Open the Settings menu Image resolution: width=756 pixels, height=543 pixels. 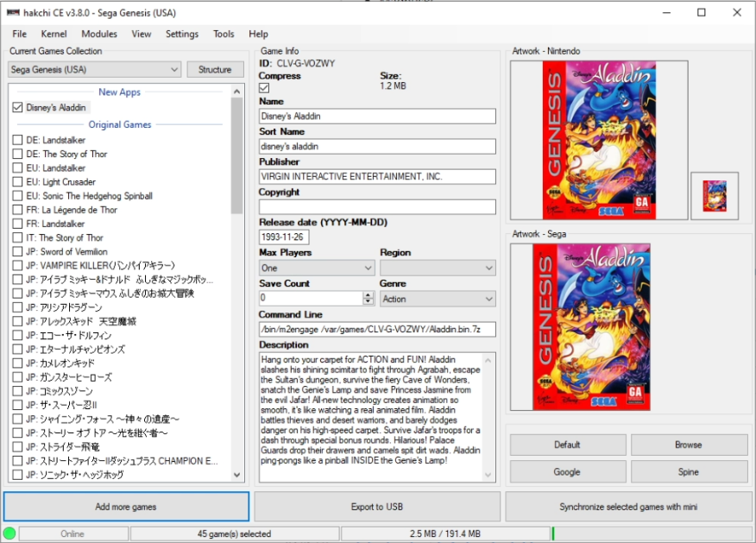[182, 34]
